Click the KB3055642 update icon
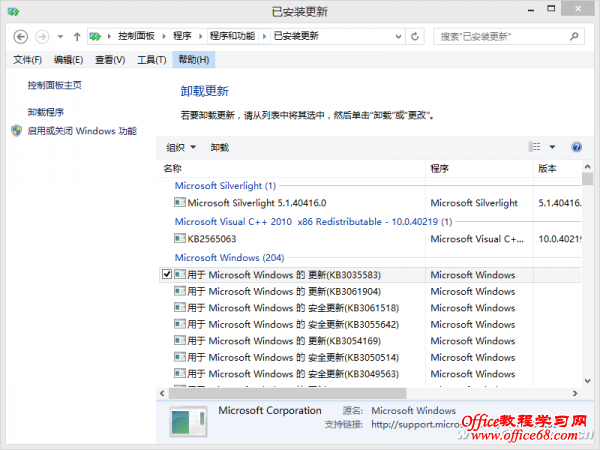Screen dimensions: 600x450 point(180,324)
